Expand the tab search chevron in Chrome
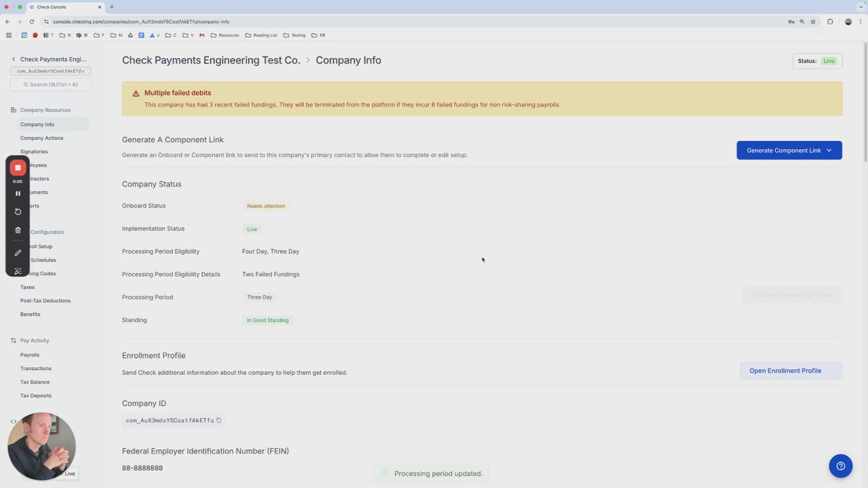 (x=861, y=7)
